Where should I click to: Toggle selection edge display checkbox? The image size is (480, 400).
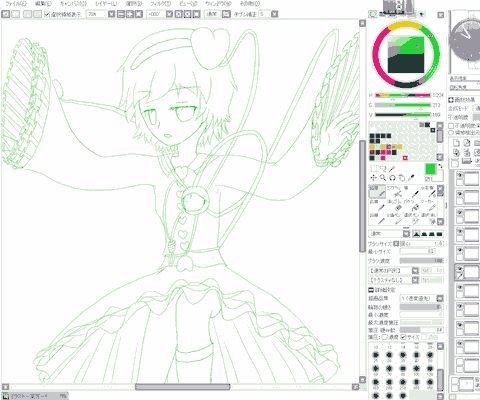(47, 14)
